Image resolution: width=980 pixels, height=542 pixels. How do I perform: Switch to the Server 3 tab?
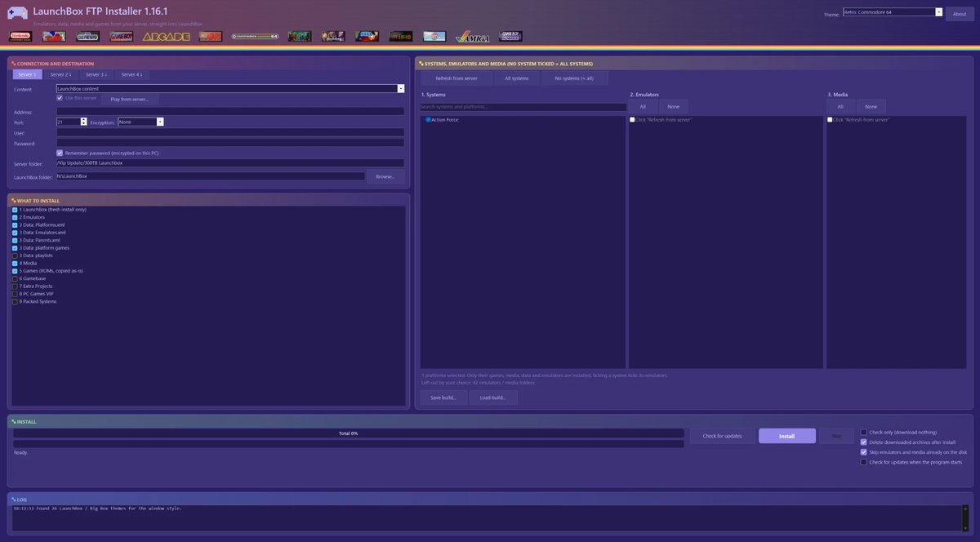click(96, 74)
